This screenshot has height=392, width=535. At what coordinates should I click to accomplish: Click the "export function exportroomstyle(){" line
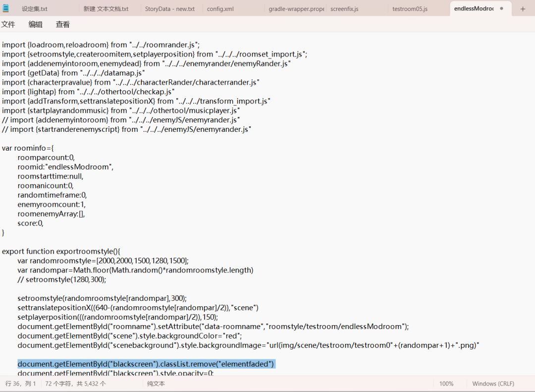tap(61, 251)
